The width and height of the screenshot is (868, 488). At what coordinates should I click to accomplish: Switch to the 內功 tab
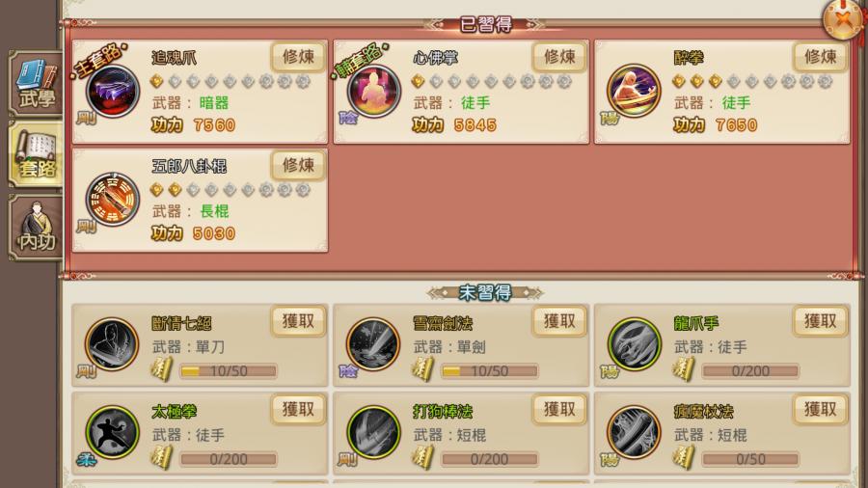click(36, 228)
